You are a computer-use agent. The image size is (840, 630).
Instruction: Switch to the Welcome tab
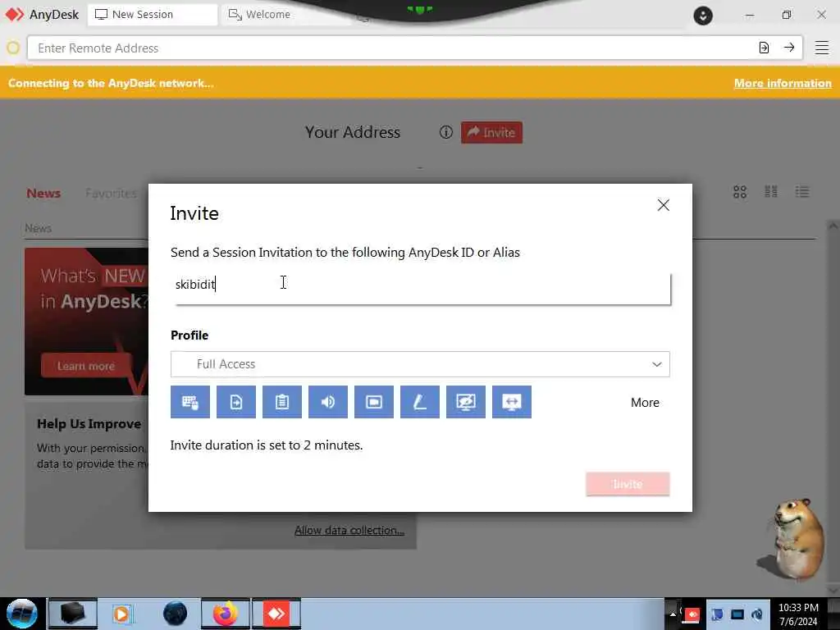(x=286, y=15)
